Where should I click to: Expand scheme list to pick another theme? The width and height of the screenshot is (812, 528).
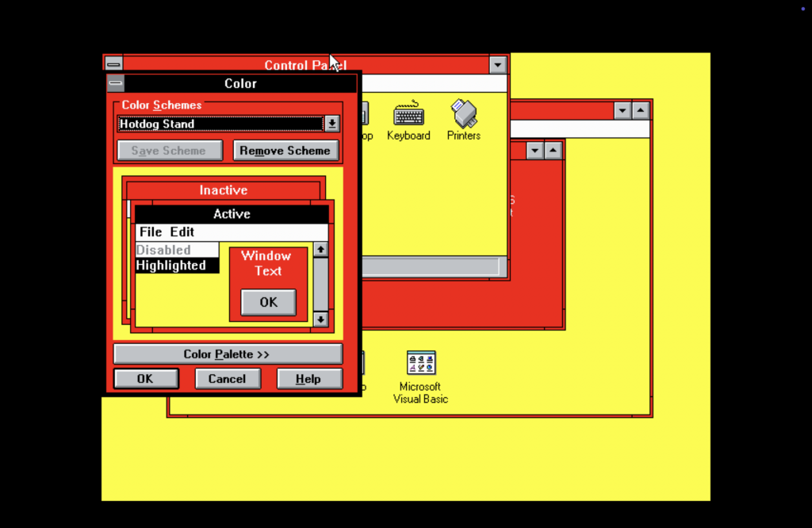[x=332, y=124]
